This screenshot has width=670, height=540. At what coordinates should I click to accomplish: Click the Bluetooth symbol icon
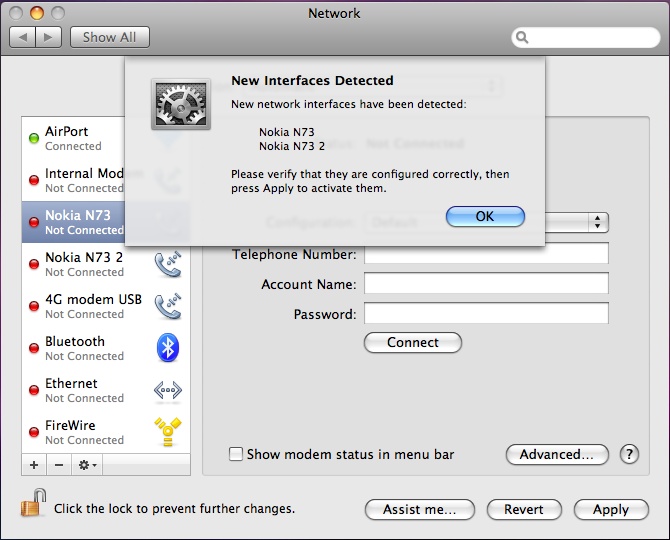168,347
